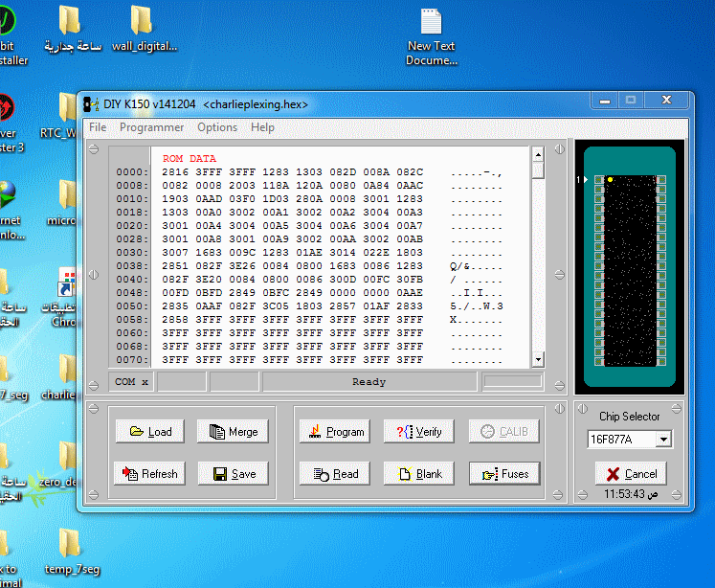Viewport: 715px width, 588px height.
Task: Select address row 0000: in hex view
Action: [x=132, y=172]
